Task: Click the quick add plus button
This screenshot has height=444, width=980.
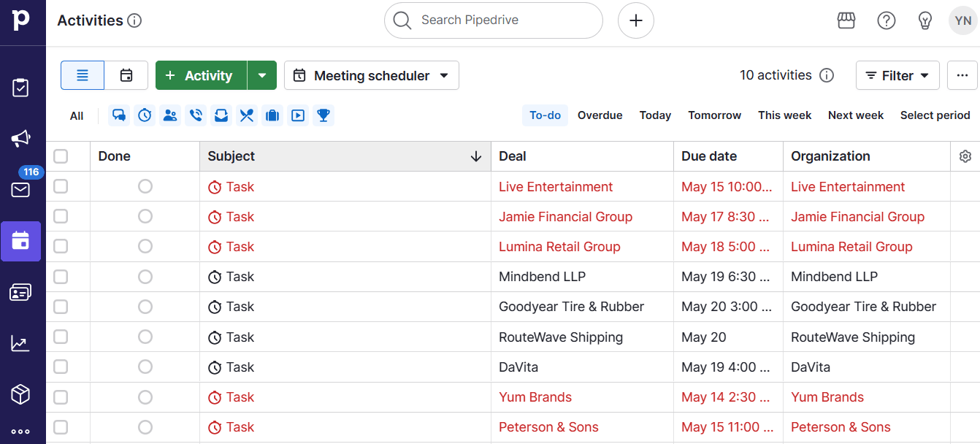Action: 636,20
